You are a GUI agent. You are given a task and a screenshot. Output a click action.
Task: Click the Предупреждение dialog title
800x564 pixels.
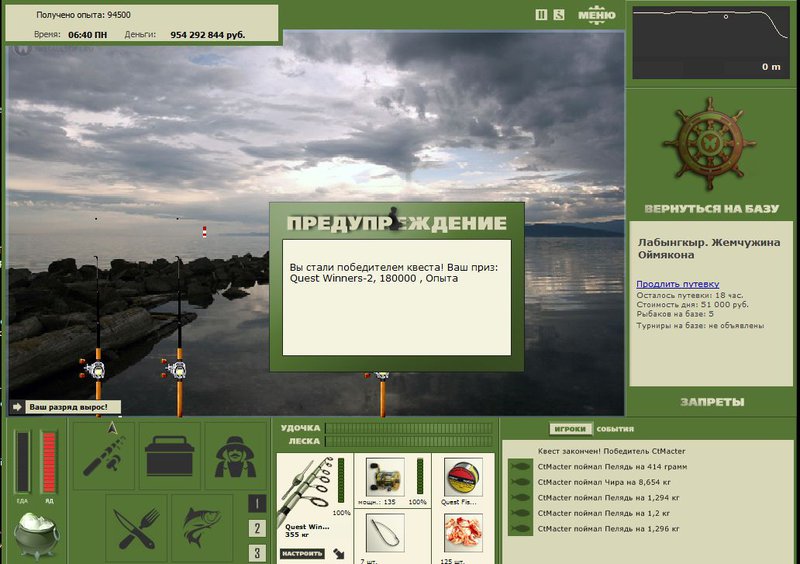click(396, 223)
